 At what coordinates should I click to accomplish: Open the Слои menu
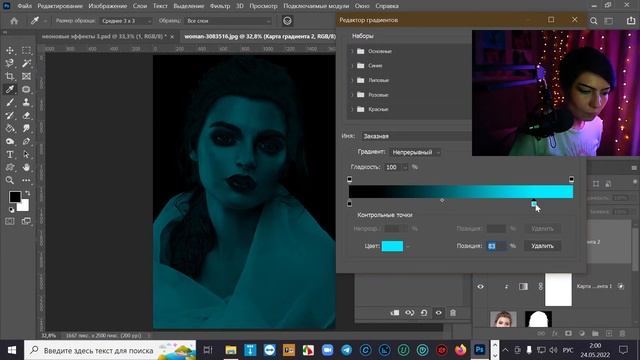(x=140, y=6)
